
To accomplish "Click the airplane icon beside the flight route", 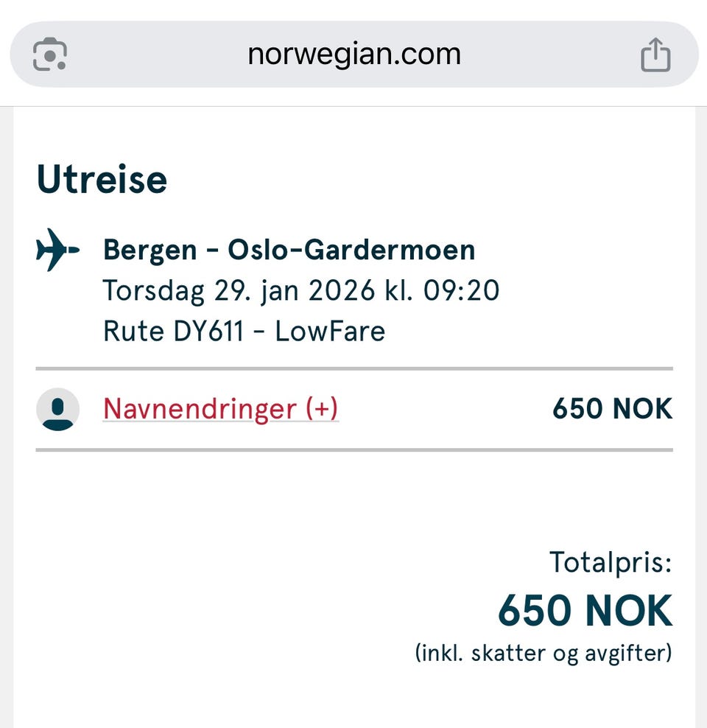I will (x=57, y=250).
